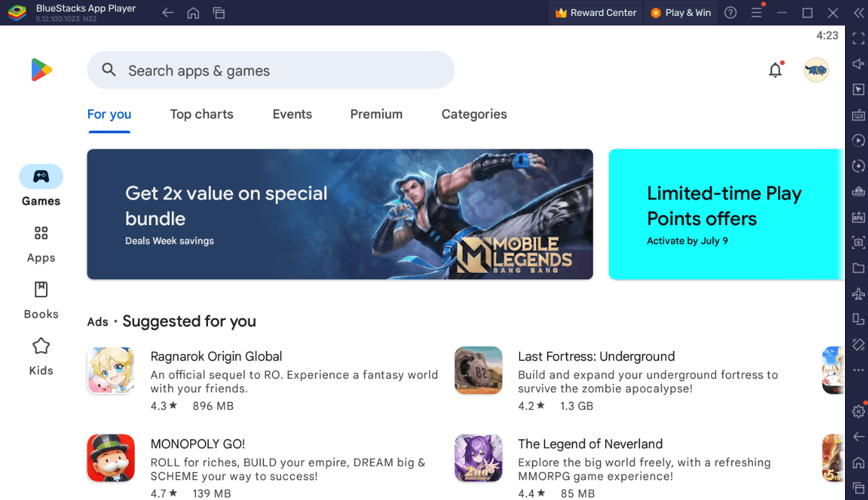Mute volume from side toolbar
The image size is (868, 500).
click(x=858, y=64)
